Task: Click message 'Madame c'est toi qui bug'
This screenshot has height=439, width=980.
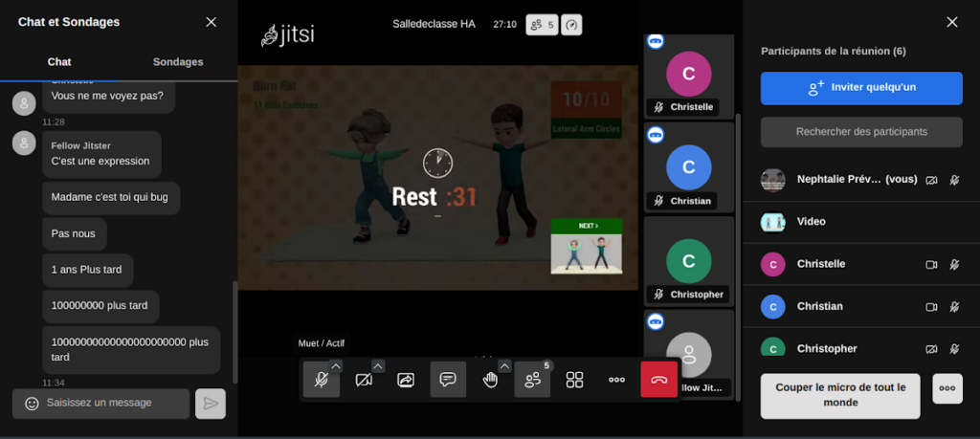Action: point(110,197)
